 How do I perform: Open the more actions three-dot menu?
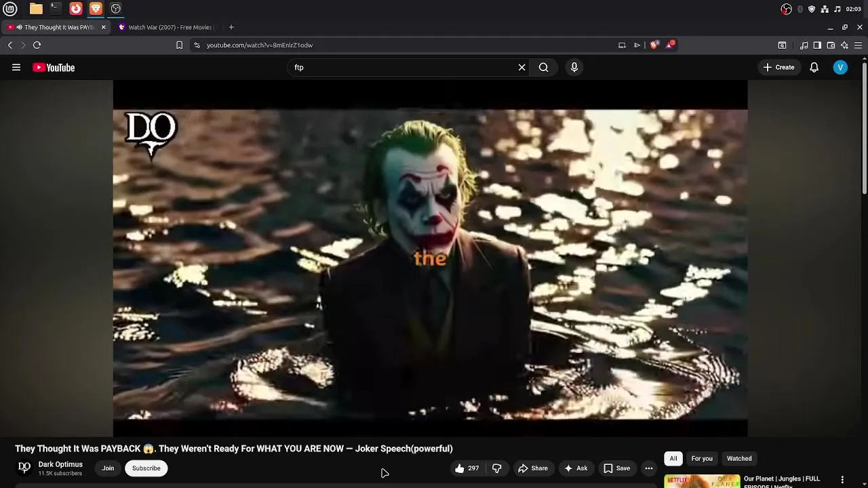(x=649, y=468)
